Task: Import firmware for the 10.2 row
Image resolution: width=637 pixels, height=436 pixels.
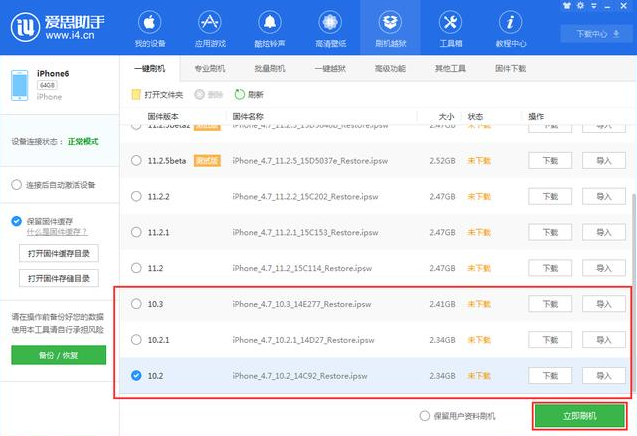Action: tap(604, 375)
